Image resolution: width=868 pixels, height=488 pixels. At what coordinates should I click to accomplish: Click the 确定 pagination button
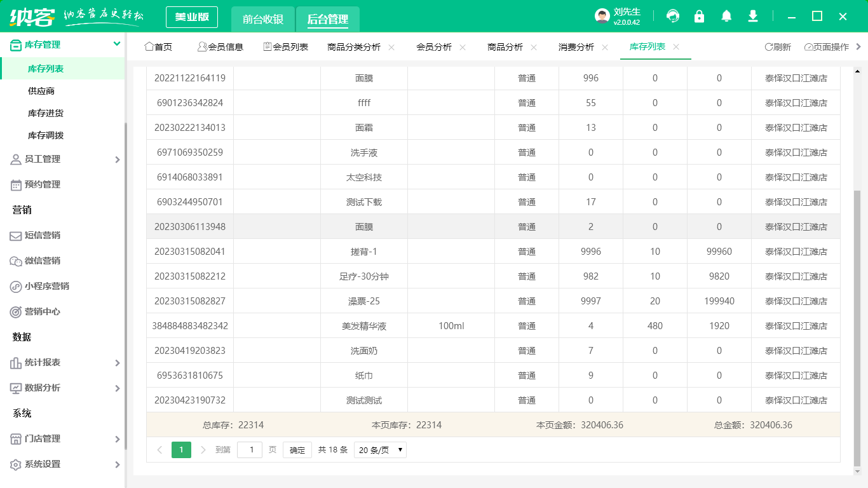297,450
